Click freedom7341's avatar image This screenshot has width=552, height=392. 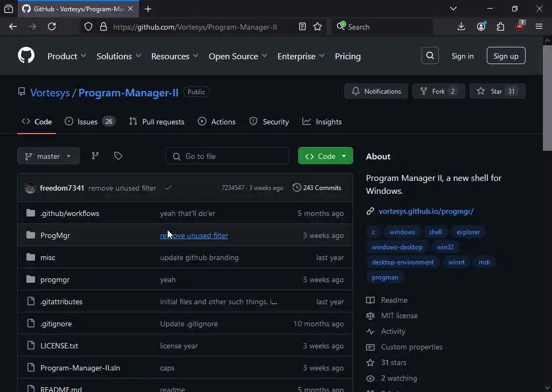click(30, 188)
